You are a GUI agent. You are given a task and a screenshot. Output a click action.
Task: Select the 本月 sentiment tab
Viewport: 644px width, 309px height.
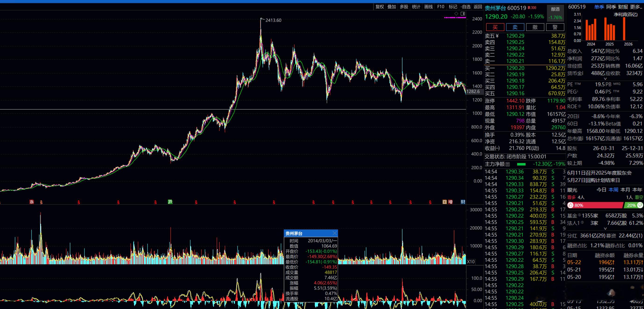click(625, 190)
